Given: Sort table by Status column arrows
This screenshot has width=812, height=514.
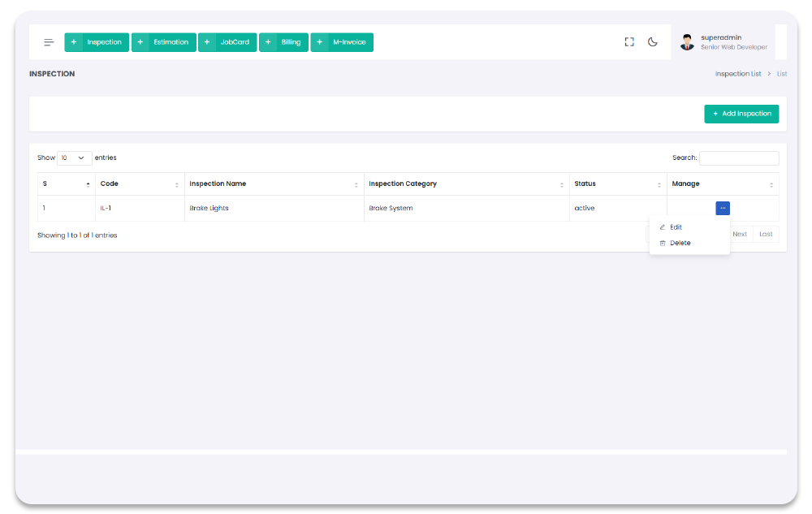Looking at the screenshot, I should pos(659,184).
